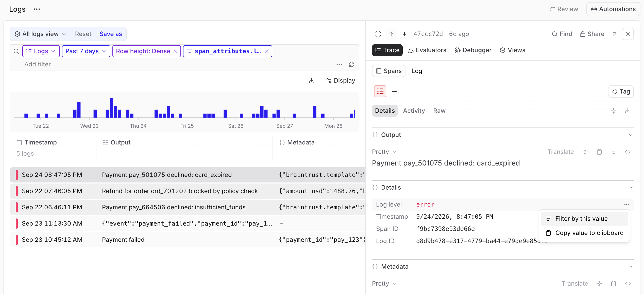Collapse the Details section chevron

(631, 188)
